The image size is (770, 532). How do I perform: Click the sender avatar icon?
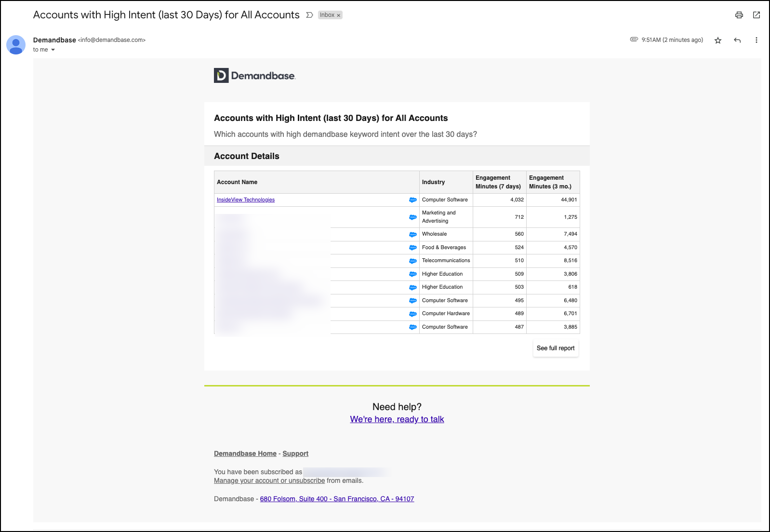pos(16,45)
